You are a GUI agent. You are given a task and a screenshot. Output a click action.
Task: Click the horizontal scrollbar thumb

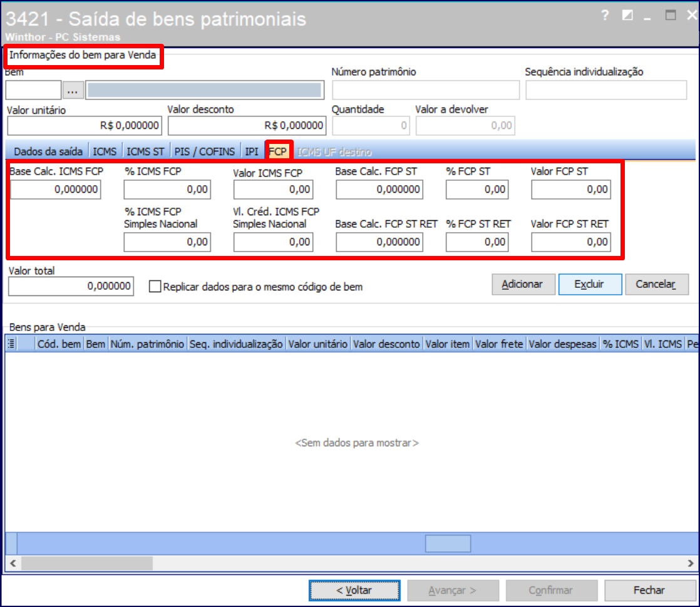tap(87, 563)
